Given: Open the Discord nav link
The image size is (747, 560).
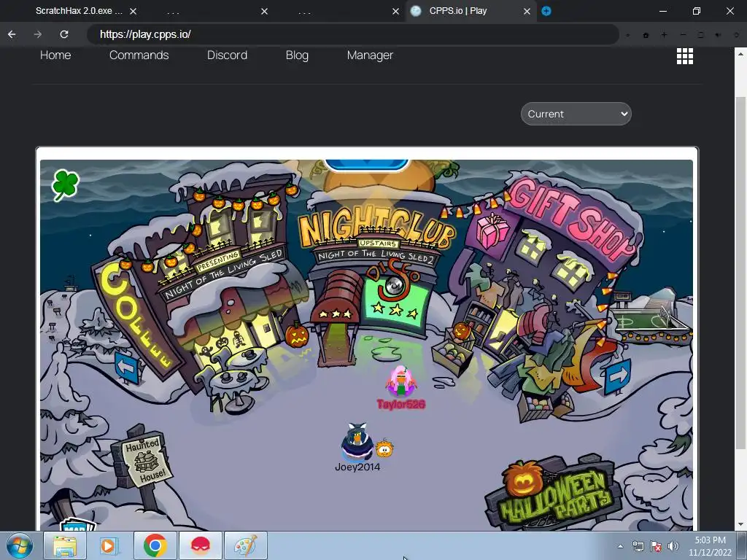Looking at the screenshot, I should pos(228,55).
